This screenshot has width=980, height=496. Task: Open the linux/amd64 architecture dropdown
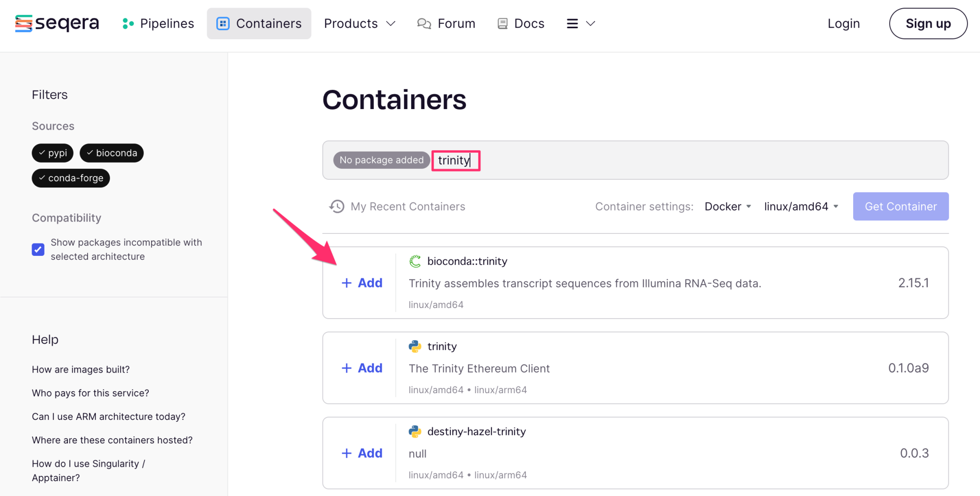801,206
